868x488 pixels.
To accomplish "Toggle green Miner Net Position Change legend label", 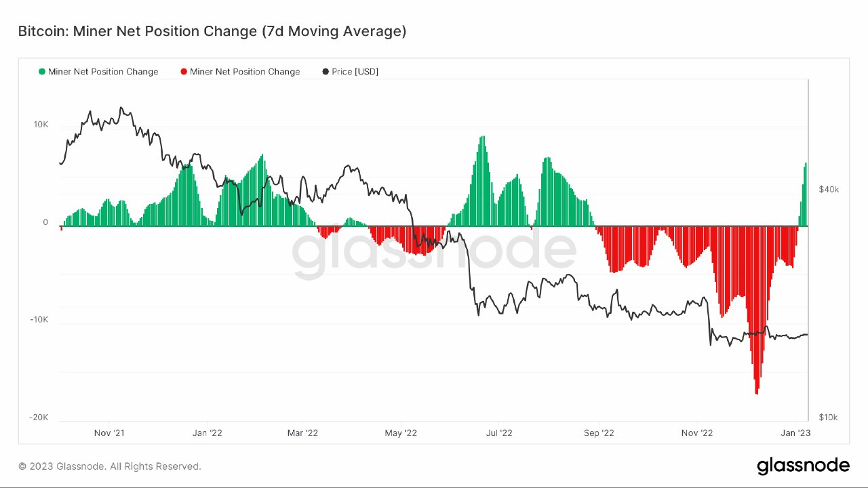I will [x=103, y=72].
